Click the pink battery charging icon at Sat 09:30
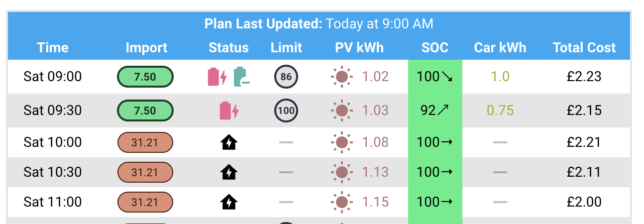Image resolution: width=644 pixels, height=224 pixels. click(229, 111)
